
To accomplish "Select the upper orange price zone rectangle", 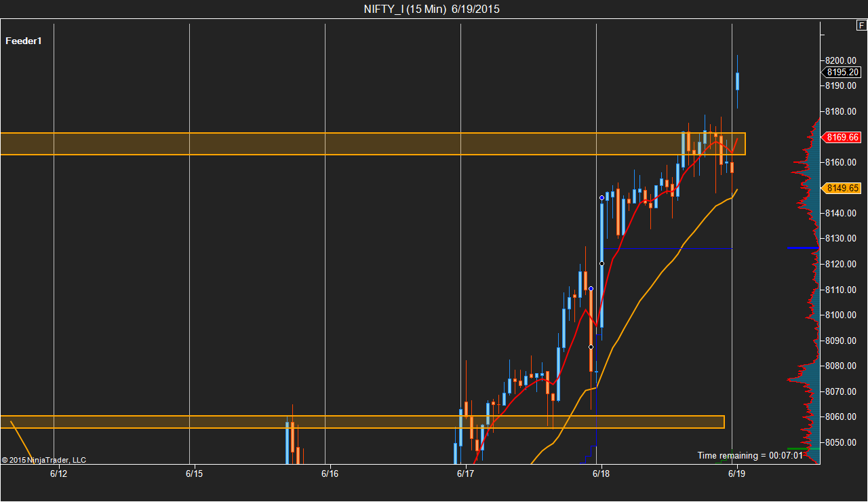I will click(x=373, y=144).
